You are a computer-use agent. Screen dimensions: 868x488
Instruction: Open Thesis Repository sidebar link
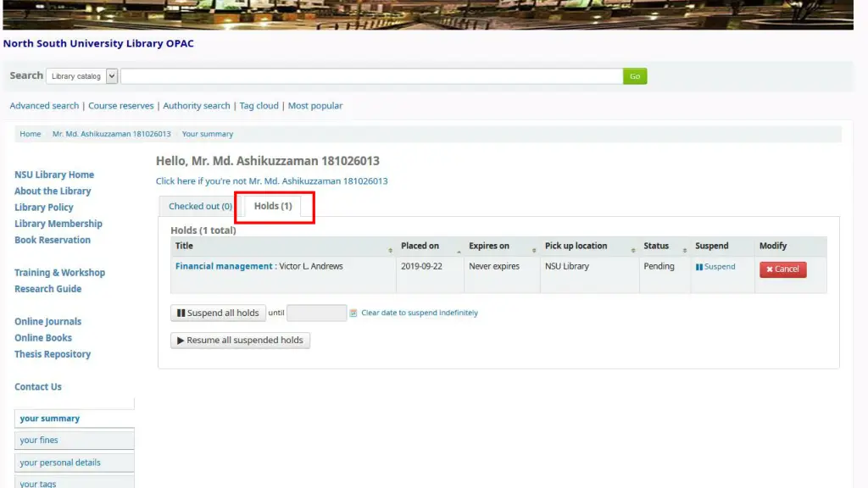click(x=53, y=355)
